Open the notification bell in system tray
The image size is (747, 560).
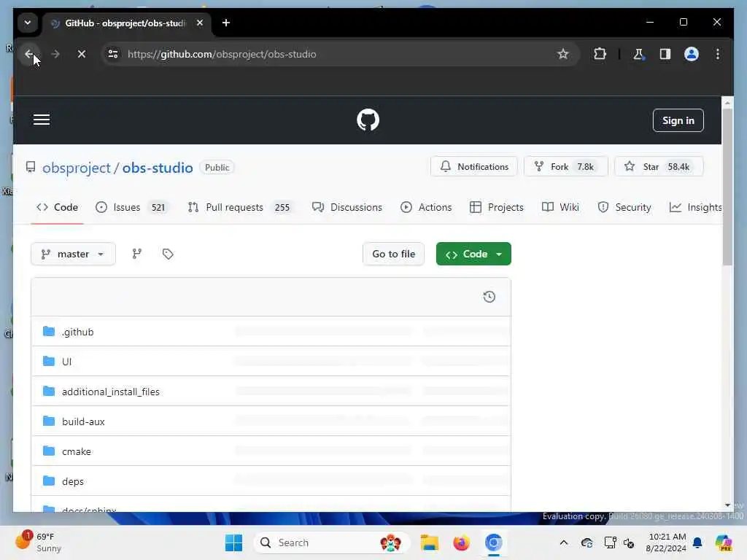[x=697, y=542]
